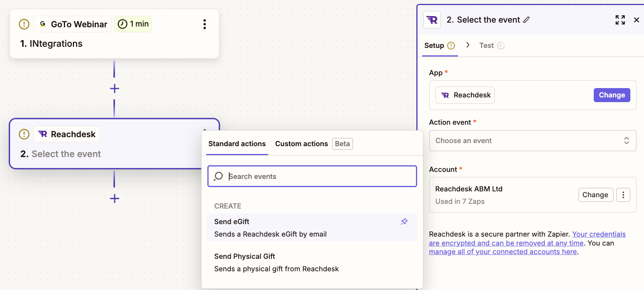Rename step using pencil edit icon
Viewport: 644px width, 290px height.
526,20
